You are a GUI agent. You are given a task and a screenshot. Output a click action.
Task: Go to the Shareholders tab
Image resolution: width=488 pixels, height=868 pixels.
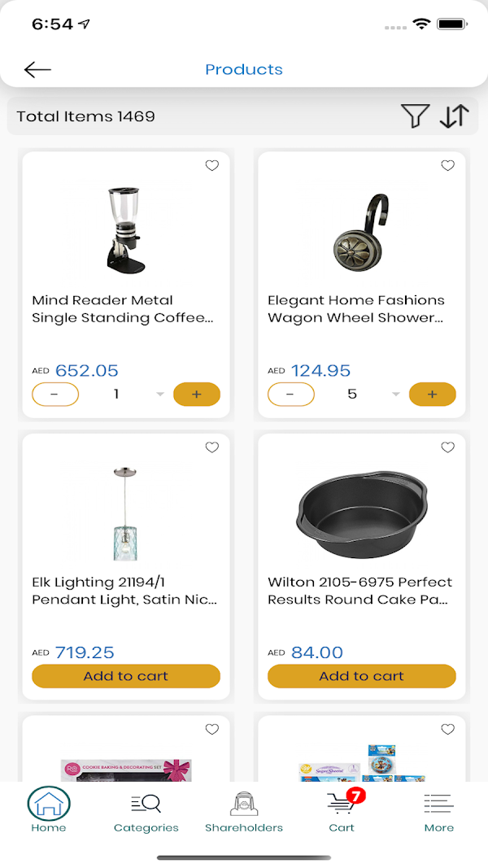click(244, 811)
